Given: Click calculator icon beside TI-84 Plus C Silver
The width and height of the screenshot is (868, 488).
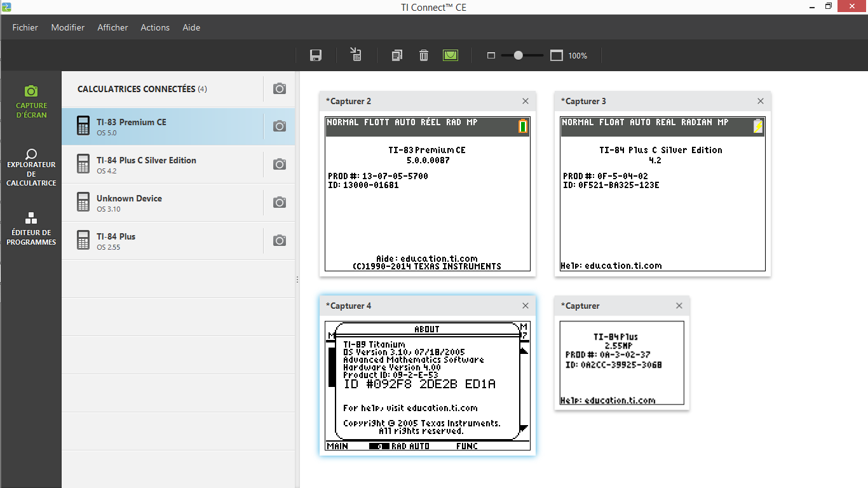Looking at the screenshot, I should 83,164.
